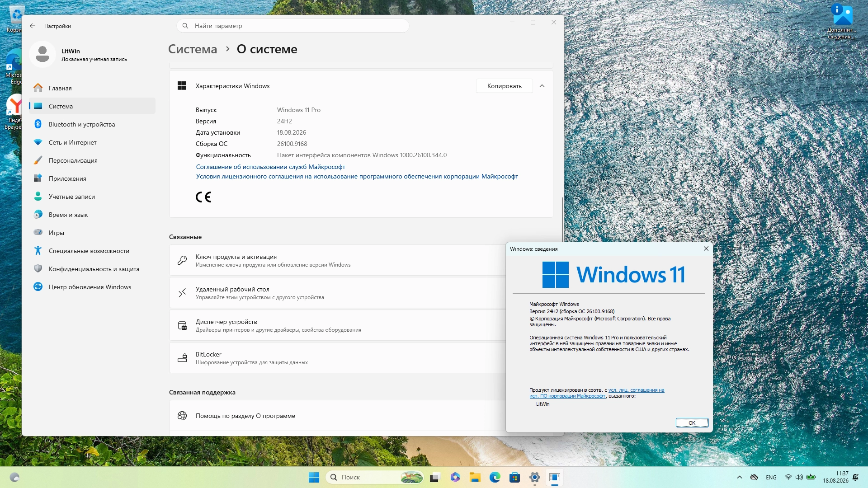The width and height of the screenshot is (868, 488).
Task: Open Ключ продукта и активация
Action: 337,260
